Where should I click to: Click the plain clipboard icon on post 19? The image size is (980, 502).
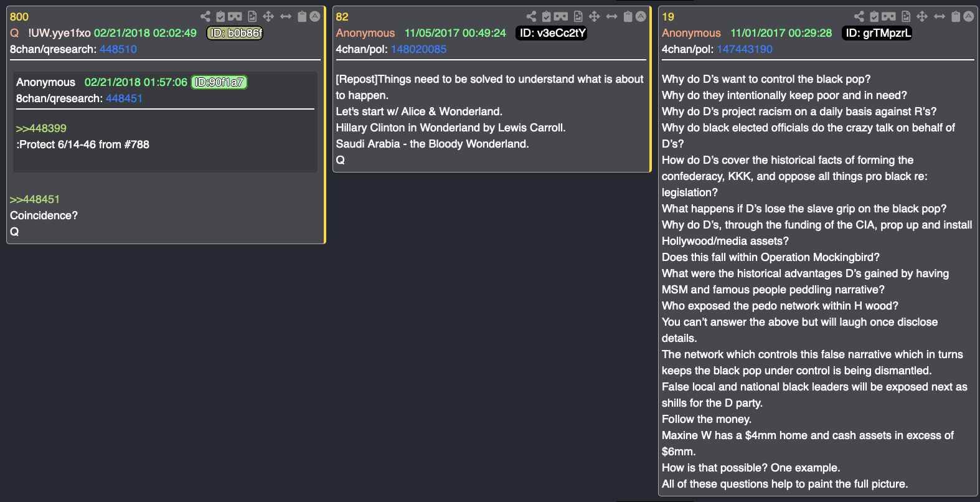pyautogui.click(x=956, y=17)
